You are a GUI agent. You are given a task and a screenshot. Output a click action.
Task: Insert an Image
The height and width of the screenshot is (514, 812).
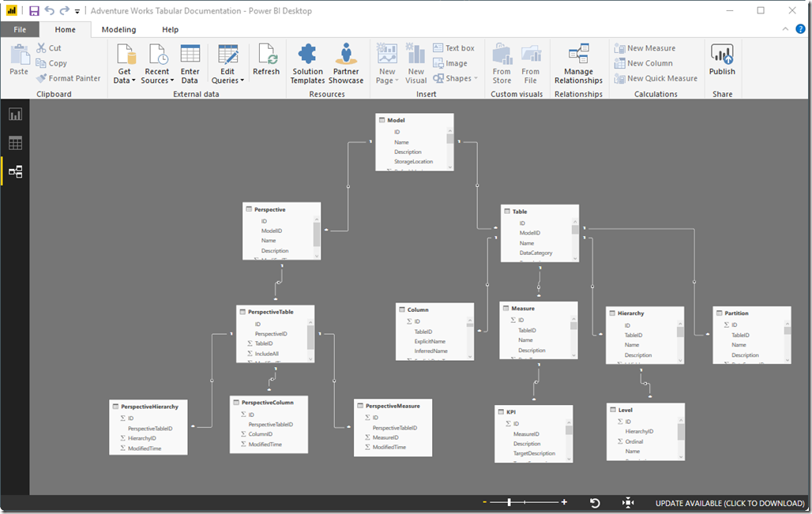[450, 63]
